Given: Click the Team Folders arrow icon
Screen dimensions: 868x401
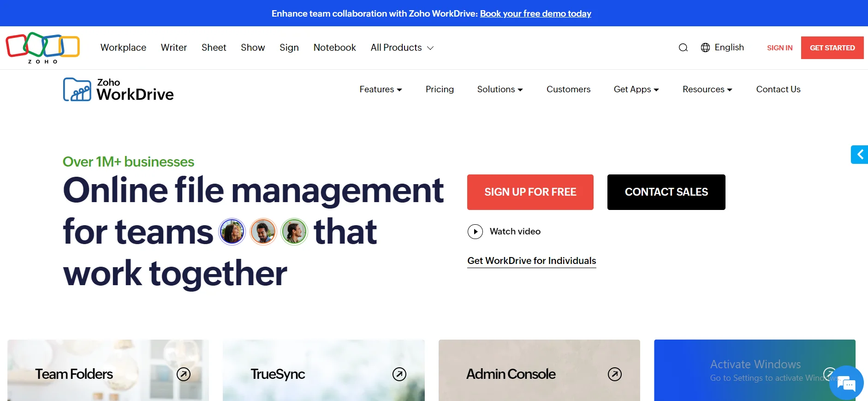Looking at the screenshot, I should (x=184, y=374).
